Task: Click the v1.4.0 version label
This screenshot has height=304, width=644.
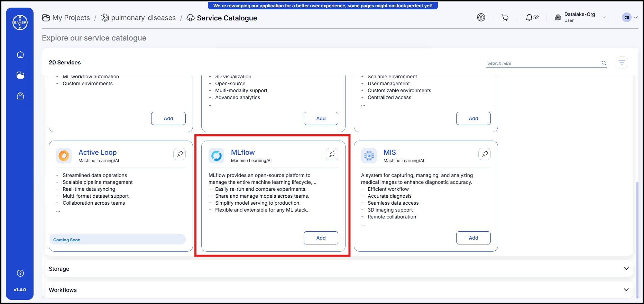Action: [x=20, y=290]
